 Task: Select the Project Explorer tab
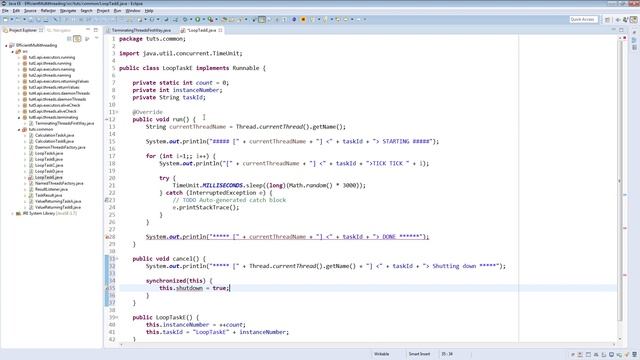[23, 30]
